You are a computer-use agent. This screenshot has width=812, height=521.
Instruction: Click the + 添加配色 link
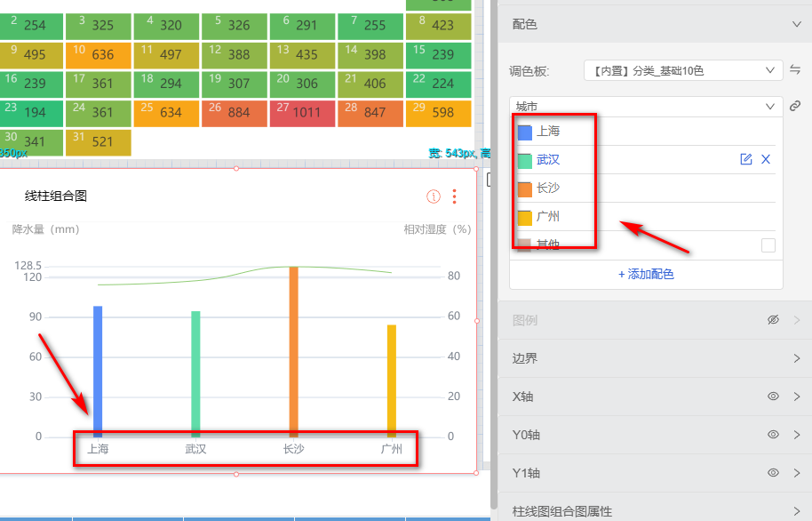pyautogui.click(x=646, y=274)
